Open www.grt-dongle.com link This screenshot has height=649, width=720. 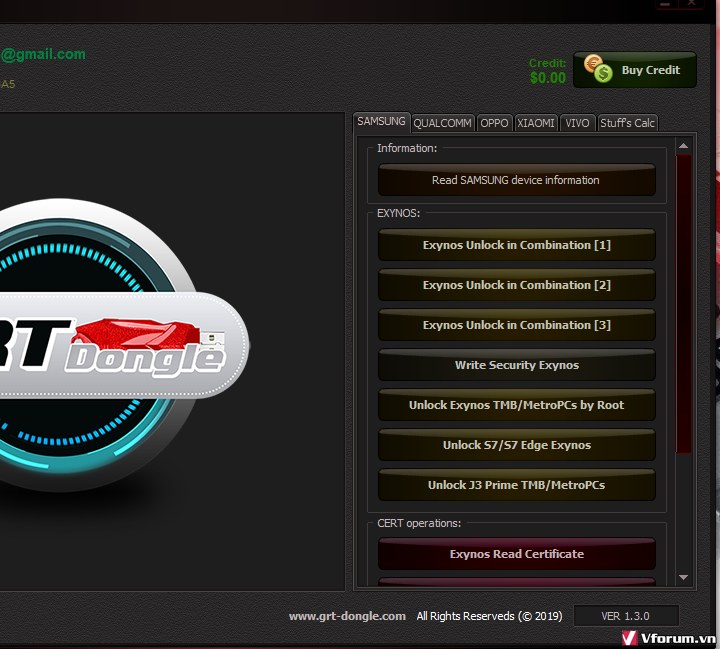[347, 616]
